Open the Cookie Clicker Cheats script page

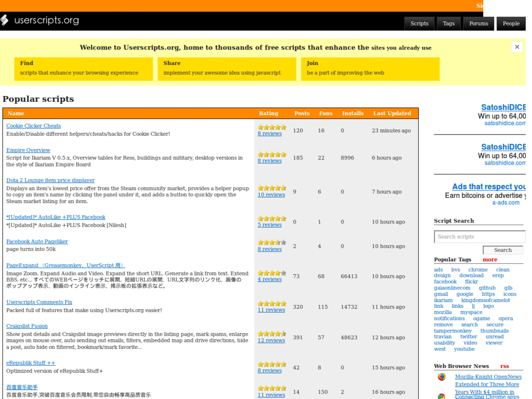click(33, 125)
